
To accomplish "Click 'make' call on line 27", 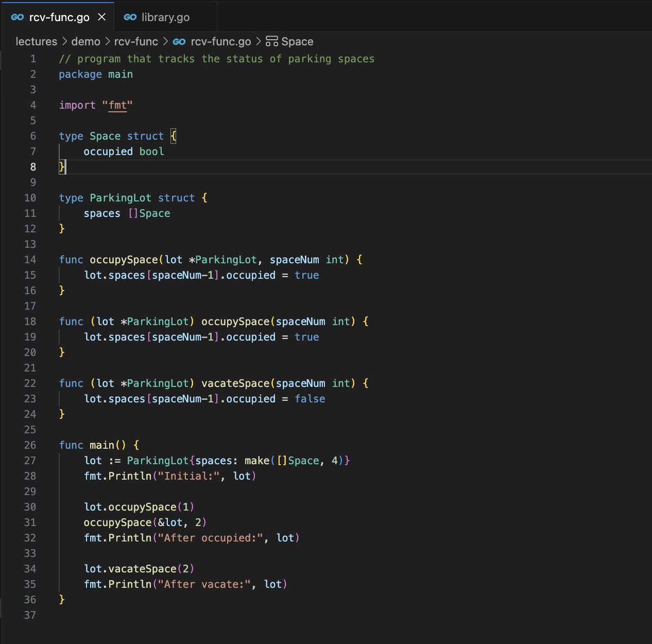I will (257, 461).
